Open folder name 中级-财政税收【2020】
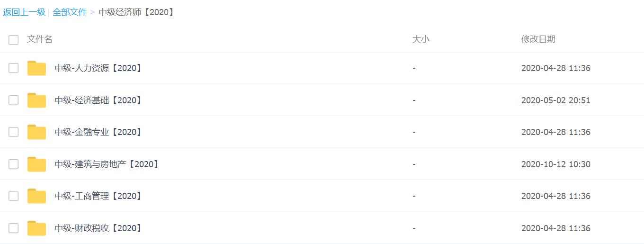 [99, 228]
